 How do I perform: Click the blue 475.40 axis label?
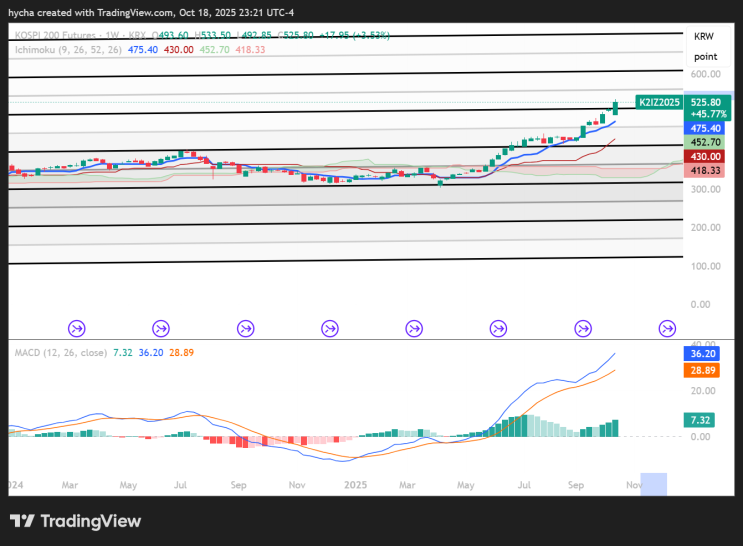pyautogui.click(x=704, y=128)
